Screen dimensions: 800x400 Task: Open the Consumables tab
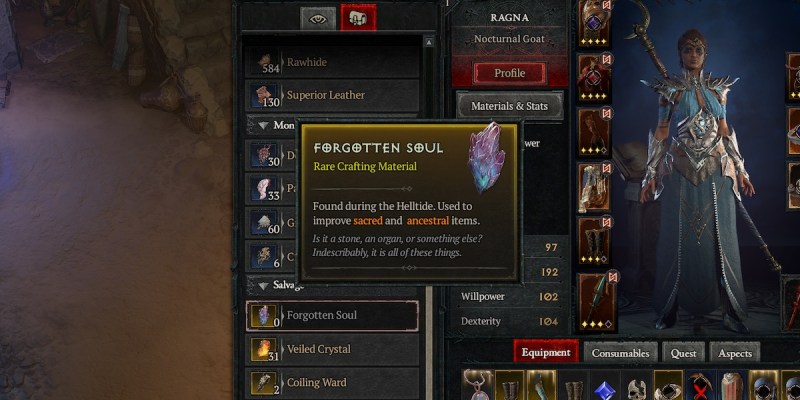(x=620, y=353)
